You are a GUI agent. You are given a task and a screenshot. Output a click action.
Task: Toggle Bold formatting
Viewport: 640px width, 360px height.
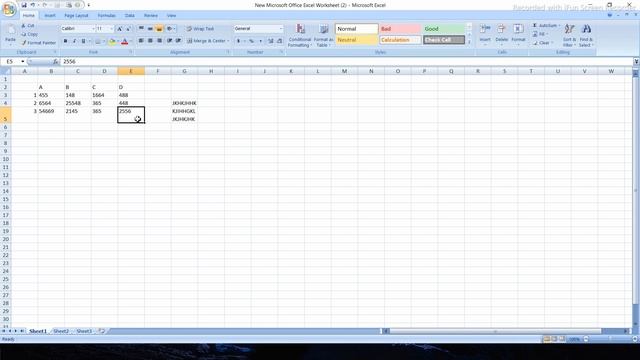point(65,41)
